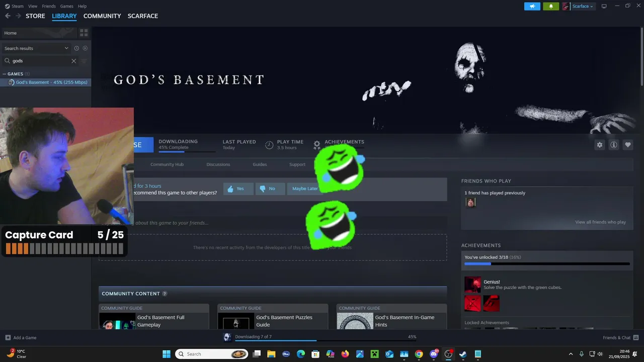Show ready-to-play games only icon

click(85, 48)
